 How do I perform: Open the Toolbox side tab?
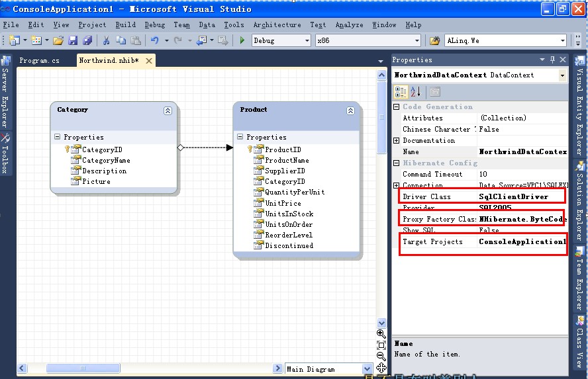coord(5,153)
